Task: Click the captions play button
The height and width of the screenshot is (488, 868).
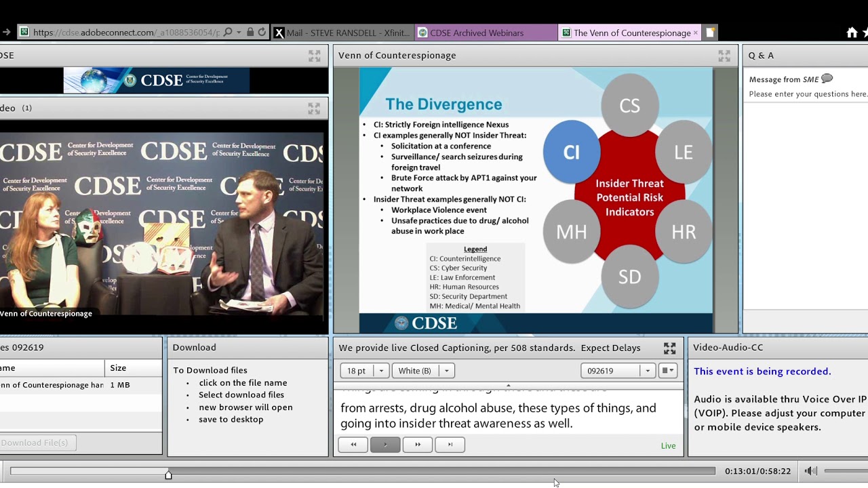Action: 385,445
